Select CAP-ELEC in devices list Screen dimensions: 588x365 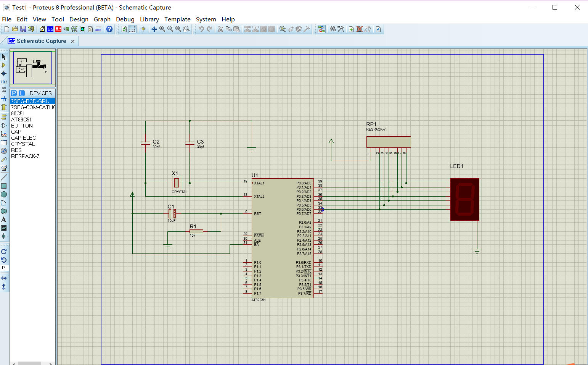[33, 138]
